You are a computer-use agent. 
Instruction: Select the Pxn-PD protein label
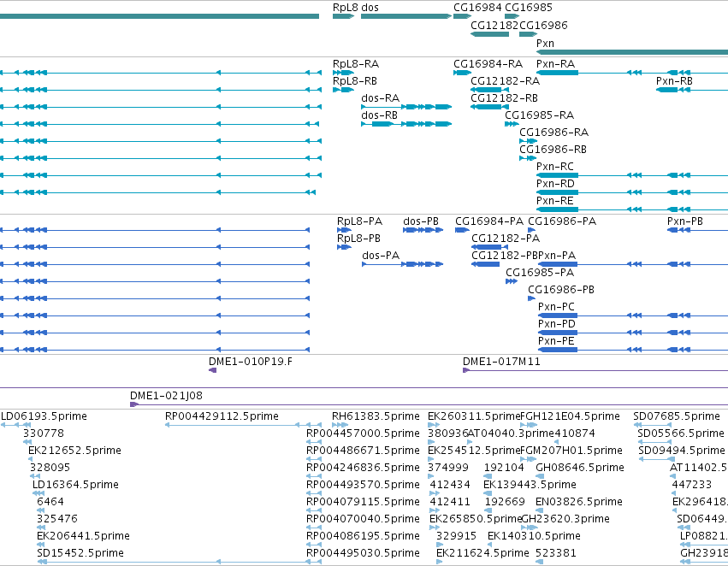[x=557, y=325]
